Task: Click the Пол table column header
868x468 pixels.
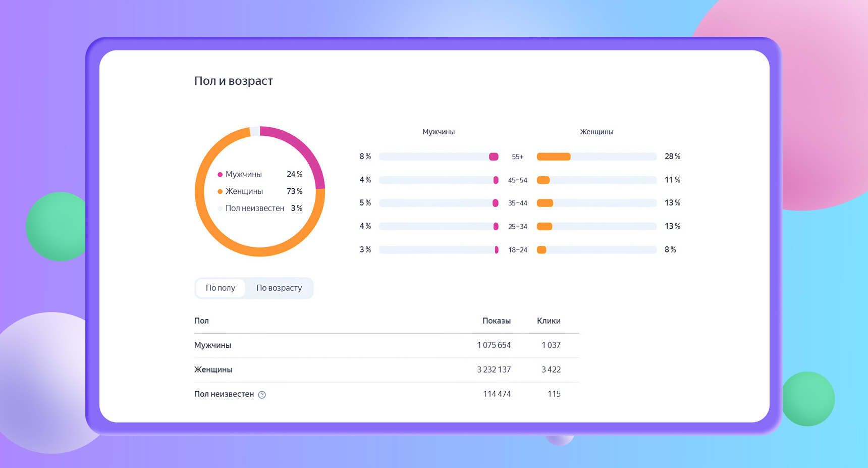Action: (201, 321)
